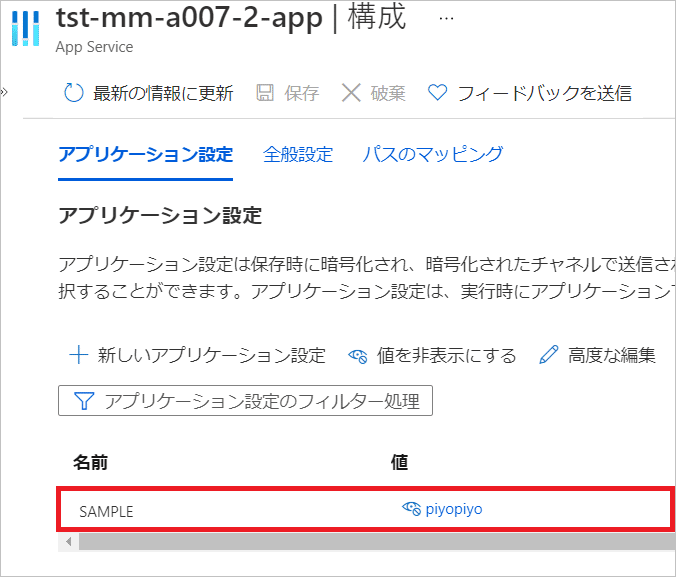Image resolution: width=676 pixels, height=577 pixels.
Task: Click the eye icon beside 値を非表示にする
Action: pos(357,356)
